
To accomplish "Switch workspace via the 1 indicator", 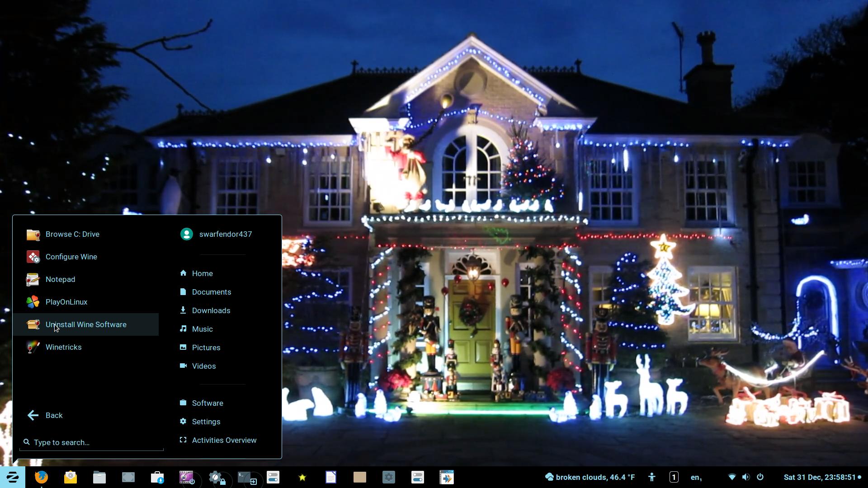I will point(674,477).
